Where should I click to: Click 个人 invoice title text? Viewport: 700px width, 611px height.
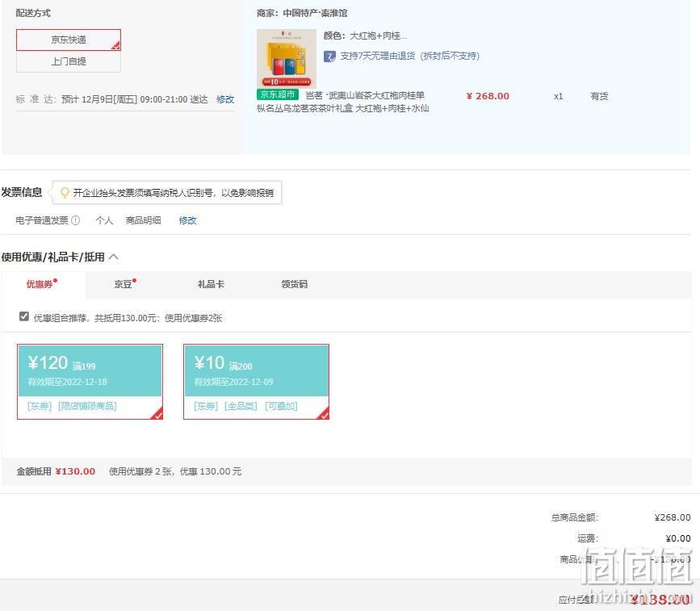click(x=104, y=220)
